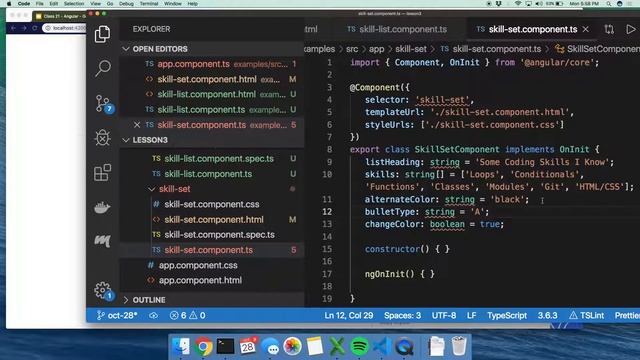The image size is (640, 360).
Task: Collapse the OPEN EDITORS section
Action: [x=160, y=49]
